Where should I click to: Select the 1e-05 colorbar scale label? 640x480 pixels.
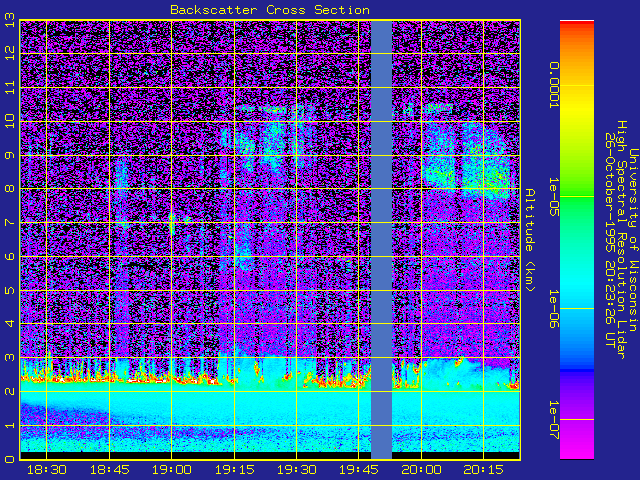(553, 197)
